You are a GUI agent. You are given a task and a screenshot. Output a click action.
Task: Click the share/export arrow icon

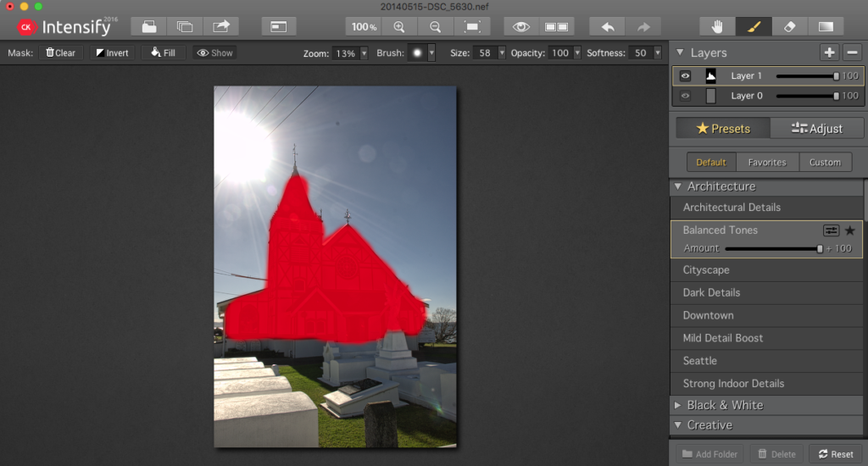pos(221,26)
